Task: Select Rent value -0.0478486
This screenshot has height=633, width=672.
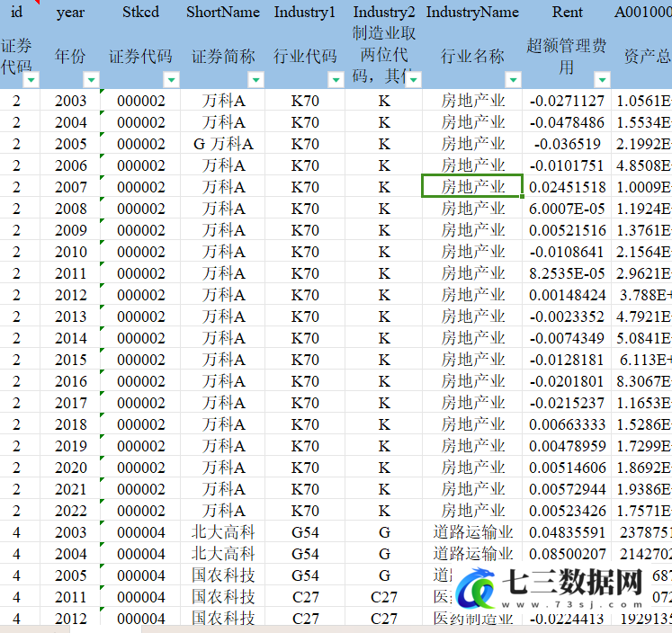Action: pos(567,122)
